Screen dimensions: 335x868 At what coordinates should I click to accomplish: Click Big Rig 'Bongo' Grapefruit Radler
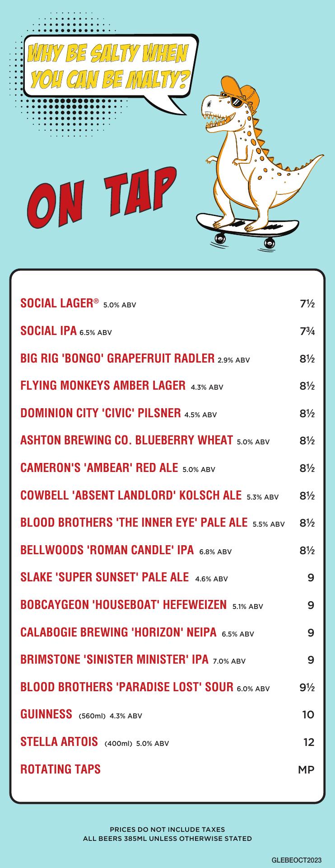(167, 359)
